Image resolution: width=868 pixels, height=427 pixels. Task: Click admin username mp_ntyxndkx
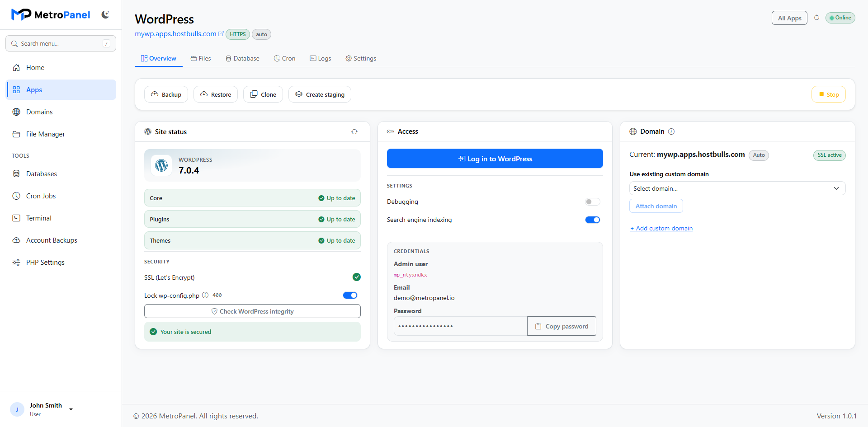coord(410,275)
